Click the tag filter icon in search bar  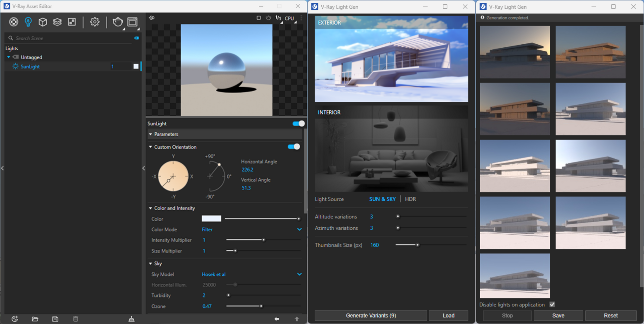(x=137, y=38)
